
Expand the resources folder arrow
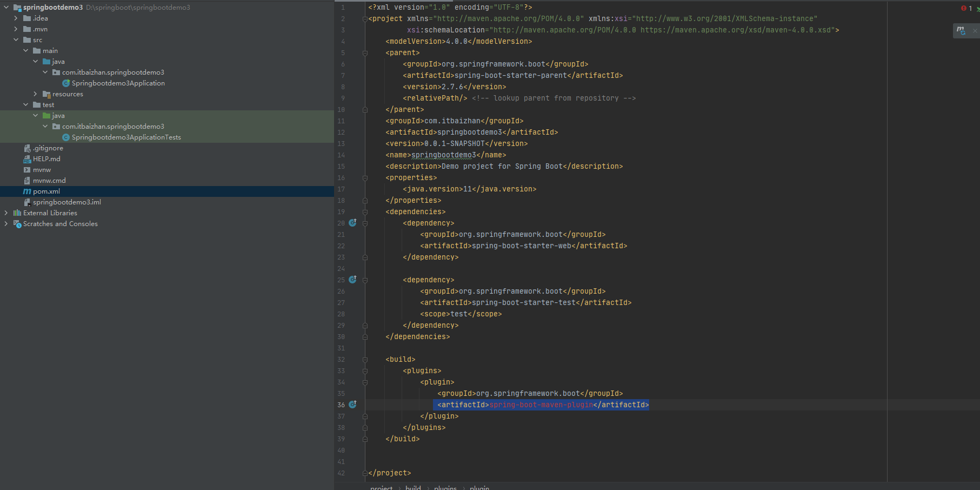[x=35, y=94]
